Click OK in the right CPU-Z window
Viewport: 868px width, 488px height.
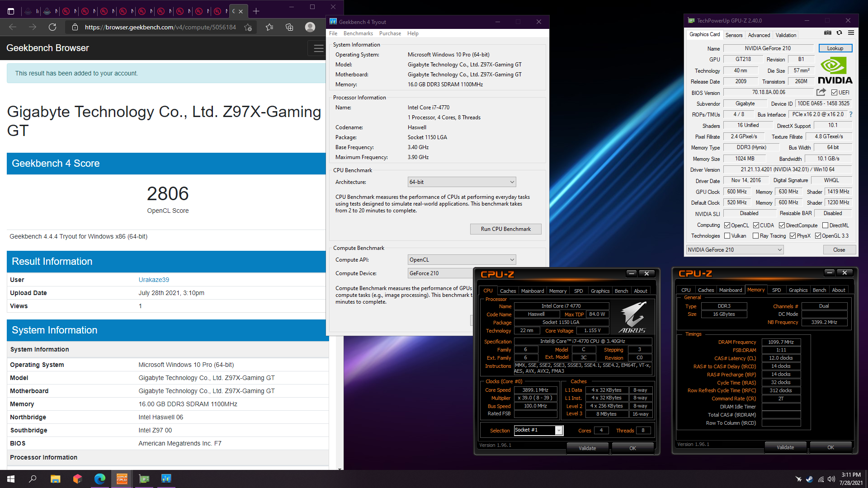830,447
